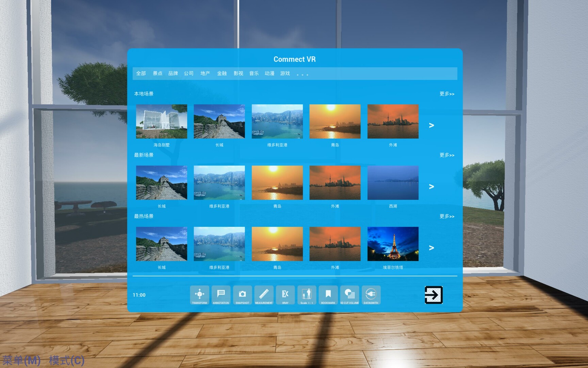Open the 品牌 category tab

(x=173, y=73)
